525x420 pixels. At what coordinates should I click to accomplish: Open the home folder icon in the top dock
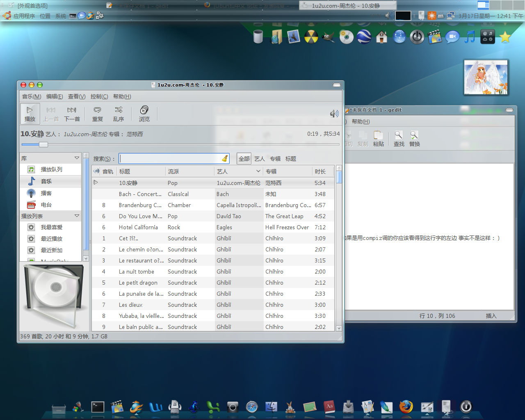pyautogui.click(x=382, y=37)
